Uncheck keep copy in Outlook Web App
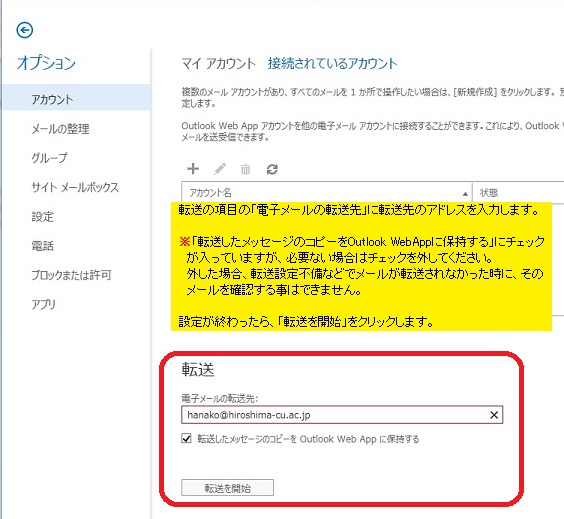The image size is (564, 519). (x=186, y=438)
